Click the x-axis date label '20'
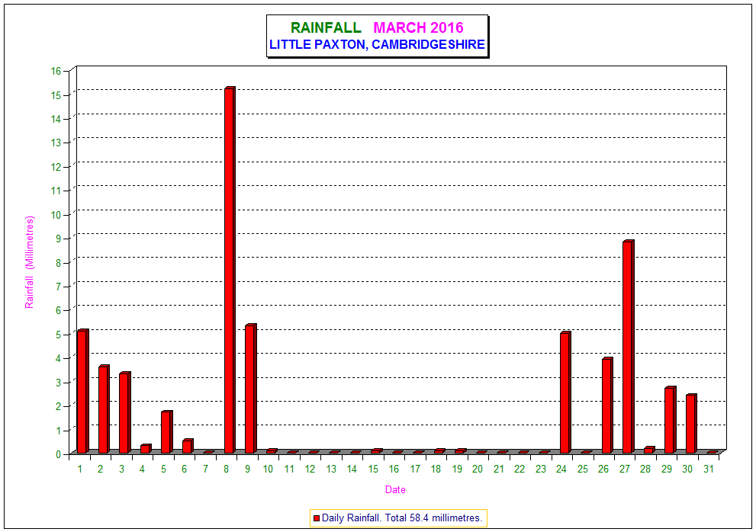 tap(478, 469)
